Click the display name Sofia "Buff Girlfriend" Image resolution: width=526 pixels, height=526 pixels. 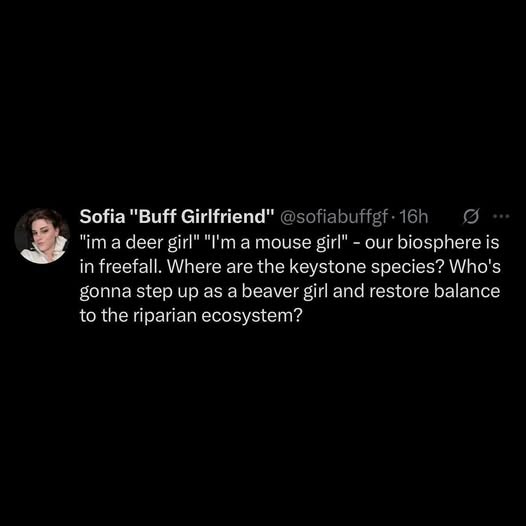point(177,217)
